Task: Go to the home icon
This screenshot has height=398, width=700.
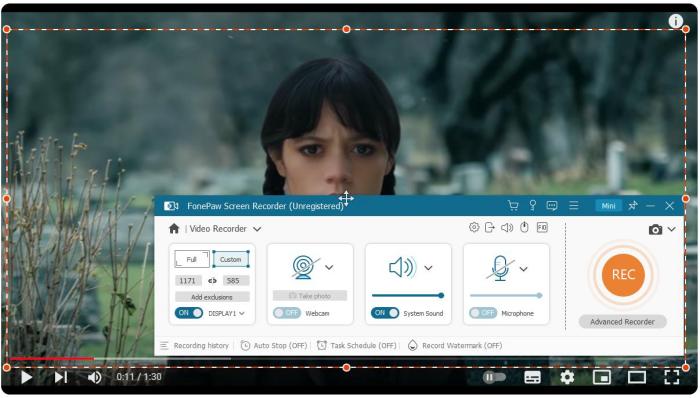Action: [x=174, y=229]
